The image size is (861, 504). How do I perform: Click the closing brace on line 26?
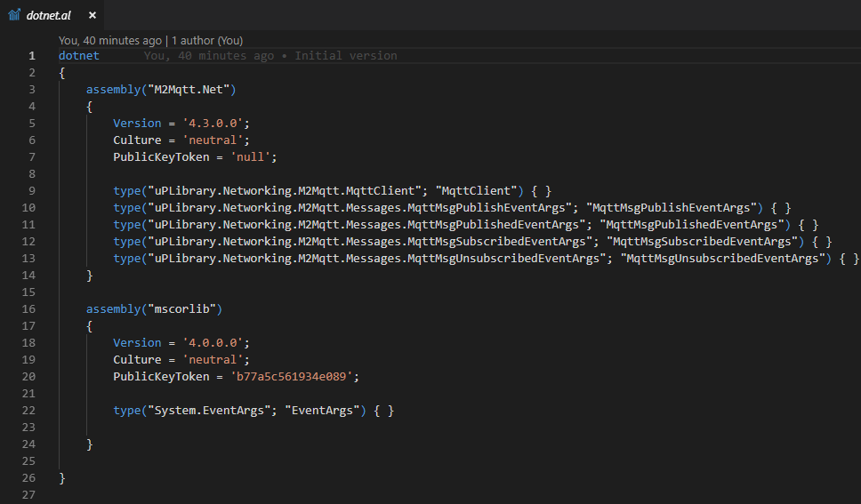pos(62,478)
